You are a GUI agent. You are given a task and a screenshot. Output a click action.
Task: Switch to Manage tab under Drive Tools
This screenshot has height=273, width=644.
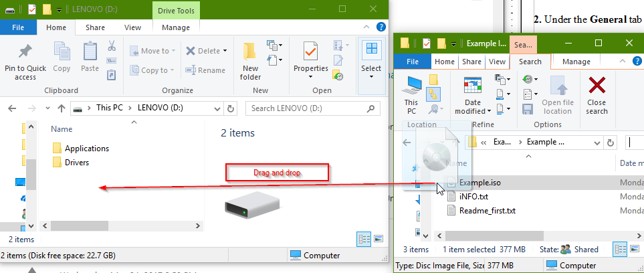(176, 27)
